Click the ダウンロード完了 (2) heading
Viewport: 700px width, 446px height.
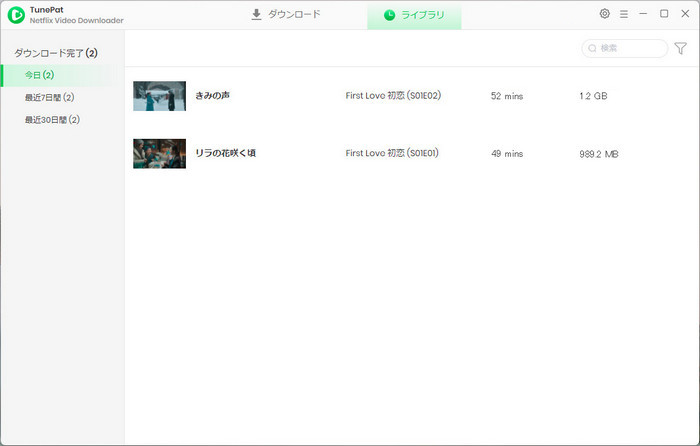coord(56,53)
